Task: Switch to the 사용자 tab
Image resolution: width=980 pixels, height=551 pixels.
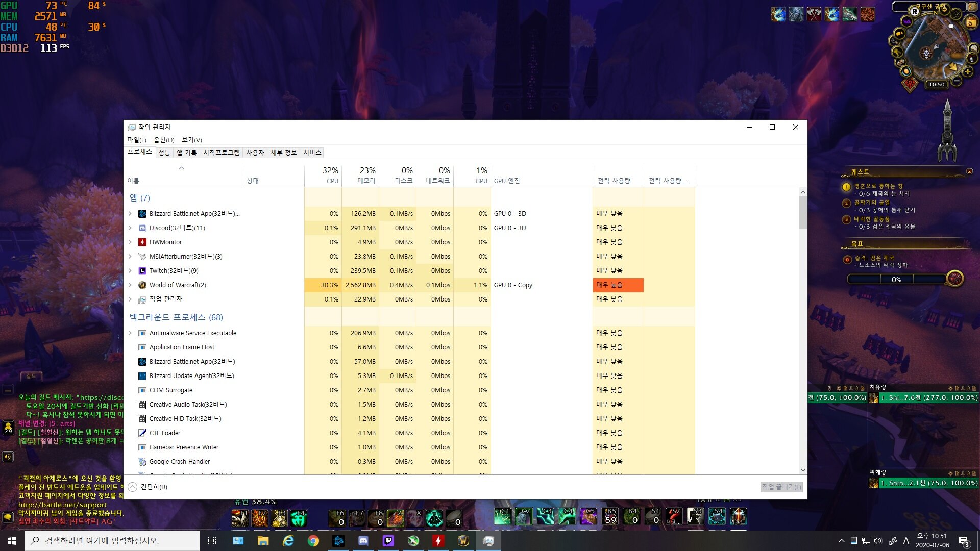Action: pyautogui.click(x=255, y=153)
